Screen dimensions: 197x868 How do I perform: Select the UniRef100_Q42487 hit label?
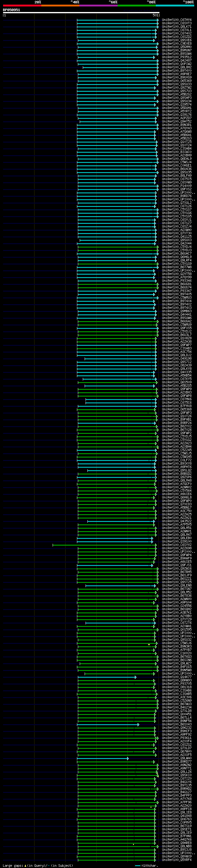[176, 61]
